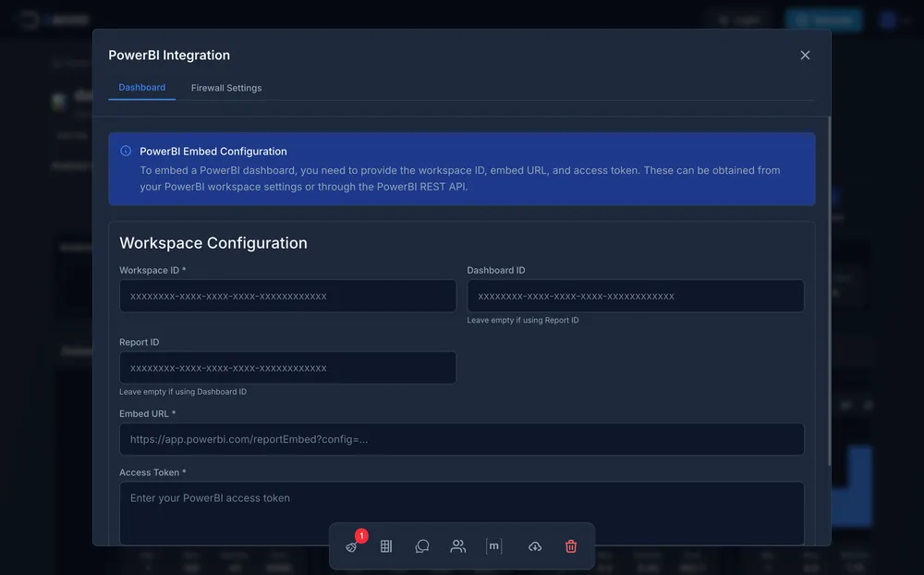
Task: Focus the Workspace ID input field
Action: [287, 296]
